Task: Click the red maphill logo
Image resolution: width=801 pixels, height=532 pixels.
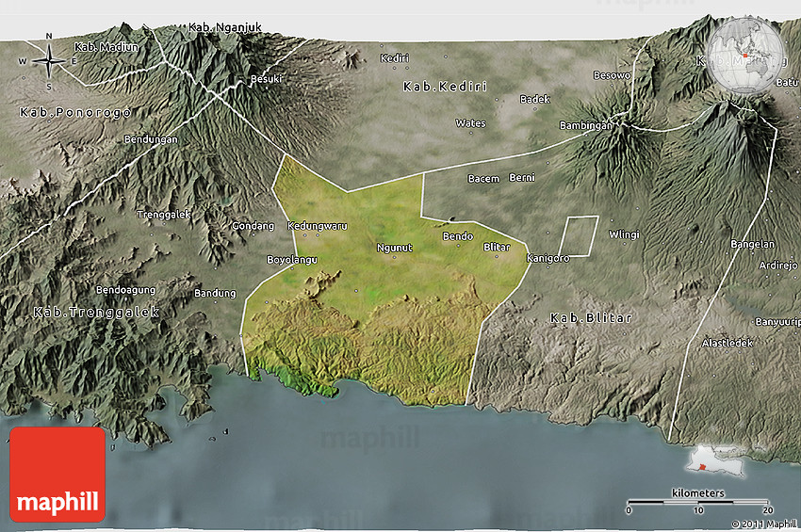Action: tap(58, 475)
